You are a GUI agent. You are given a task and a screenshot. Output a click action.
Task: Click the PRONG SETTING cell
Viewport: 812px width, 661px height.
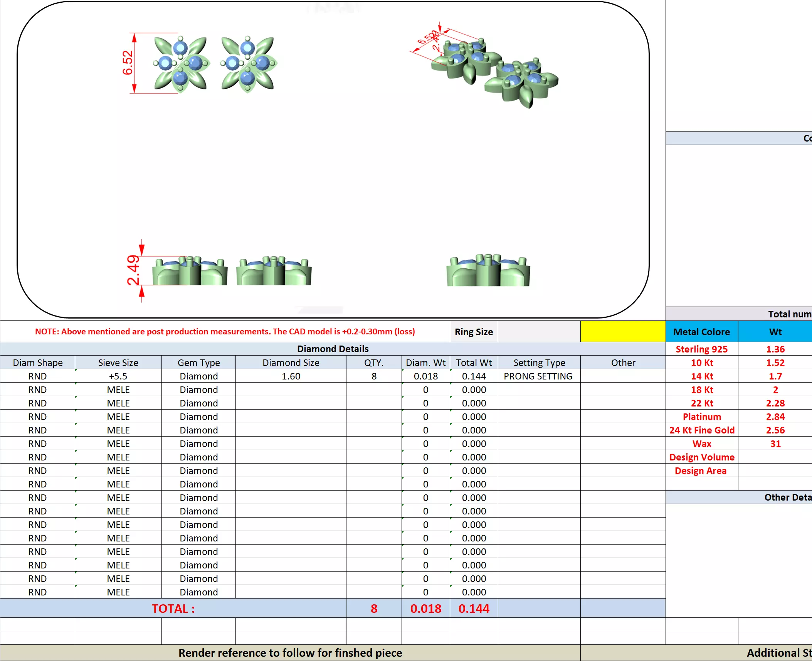[538, 376]
